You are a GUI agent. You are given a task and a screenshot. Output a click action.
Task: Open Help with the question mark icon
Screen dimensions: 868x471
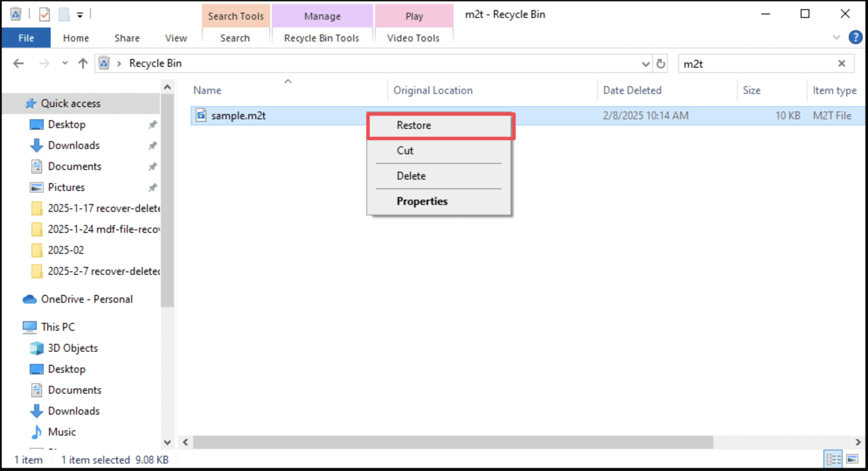[x=855, y=37]
